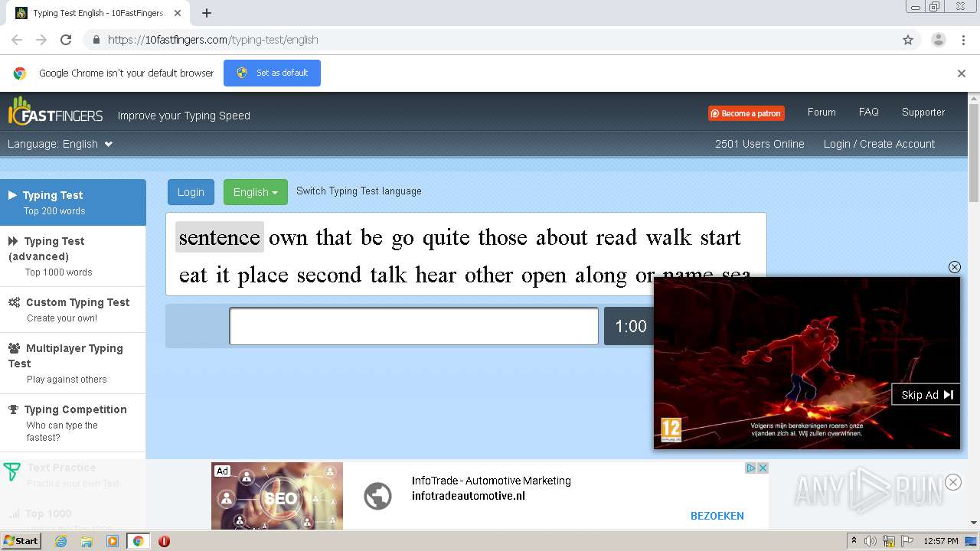The height and width of the screenshot is (551, 980).
Task: Open the Forum link
Action: pyautogui.click(x=822, y=112)
